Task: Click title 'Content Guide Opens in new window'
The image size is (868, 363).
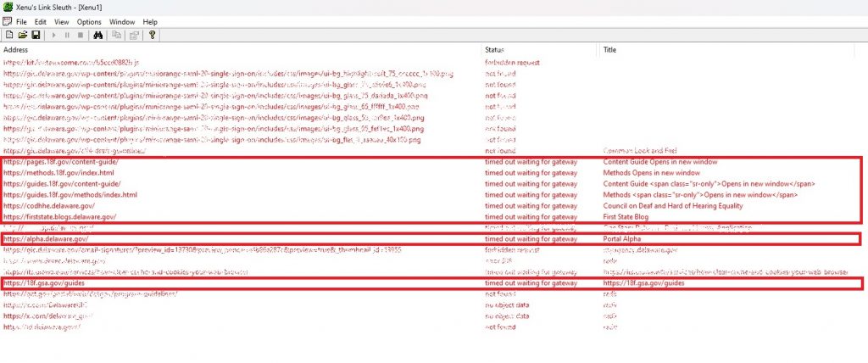Action: pyautogui.click(x=659, y=162)
